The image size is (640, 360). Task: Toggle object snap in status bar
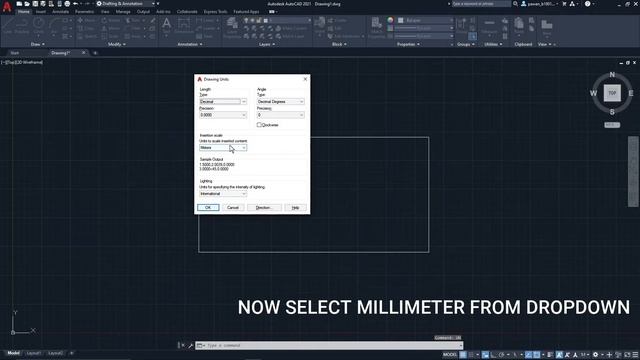[537, 355]
